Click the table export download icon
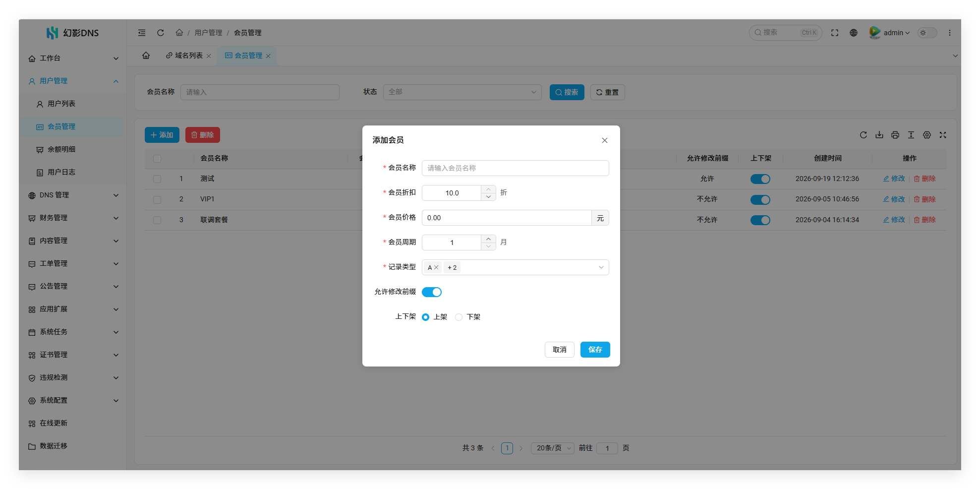Image resolution: width=980 pixels, height=489 pixels. point(879,135)
